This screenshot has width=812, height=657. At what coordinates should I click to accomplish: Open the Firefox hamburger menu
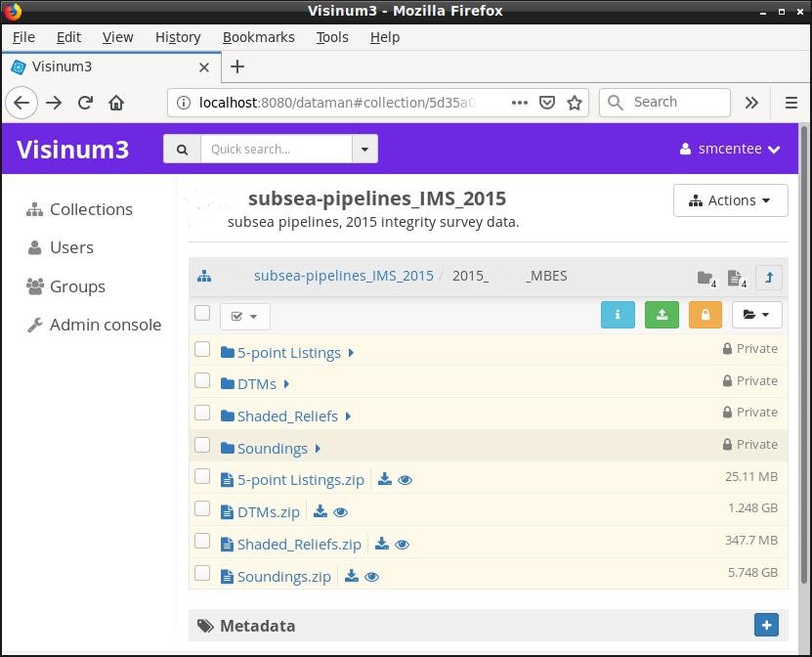791,103
